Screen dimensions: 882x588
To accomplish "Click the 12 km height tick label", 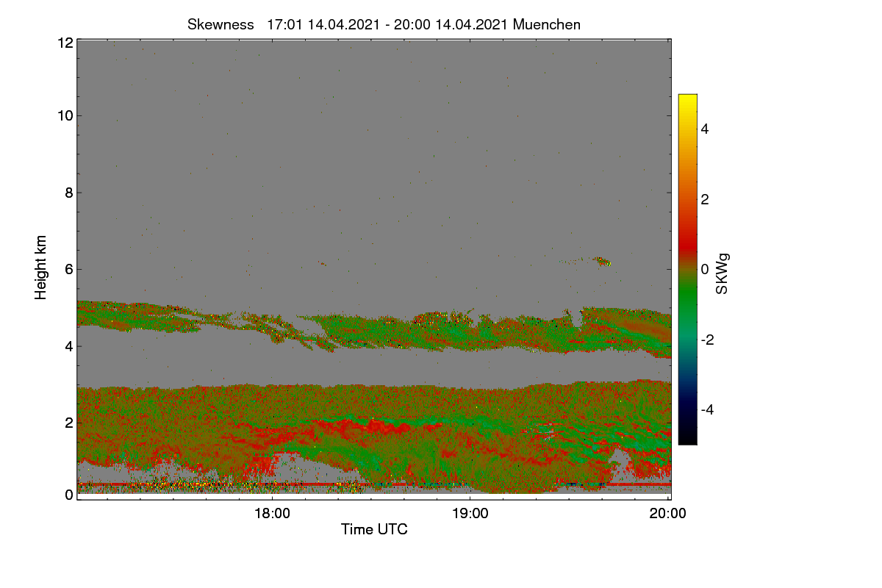I will (64, 43).
